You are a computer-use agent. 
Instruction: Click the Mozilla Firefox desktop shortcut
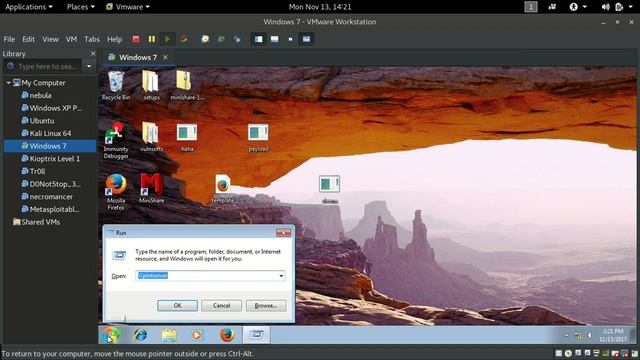(116, 191)
